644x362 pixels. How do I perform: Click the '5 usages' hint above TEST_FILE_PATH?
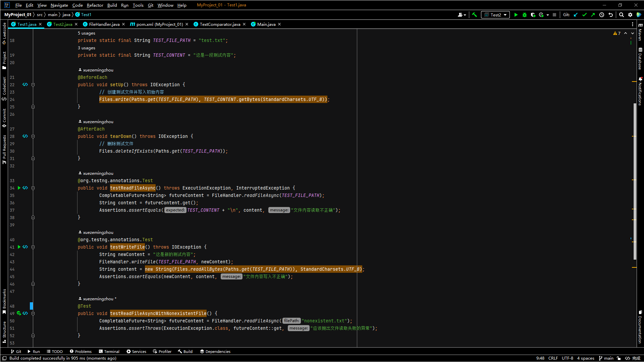pos(87,33)
